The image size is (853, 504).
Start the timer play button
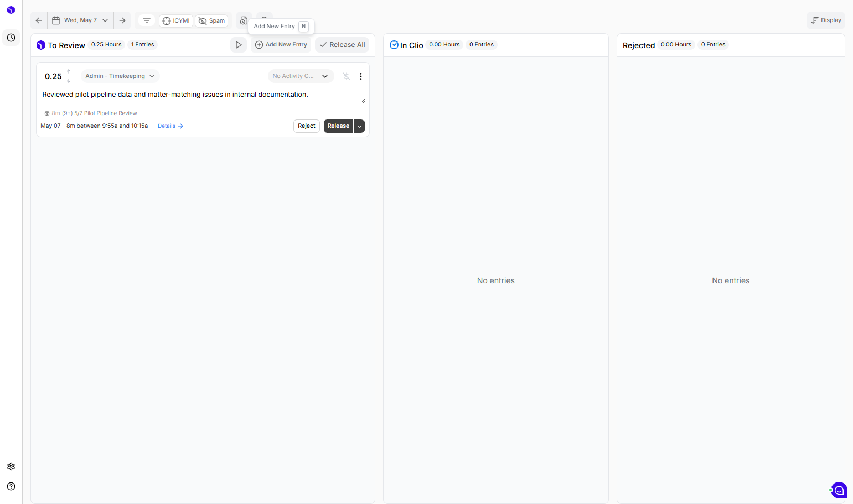point(239,45)
